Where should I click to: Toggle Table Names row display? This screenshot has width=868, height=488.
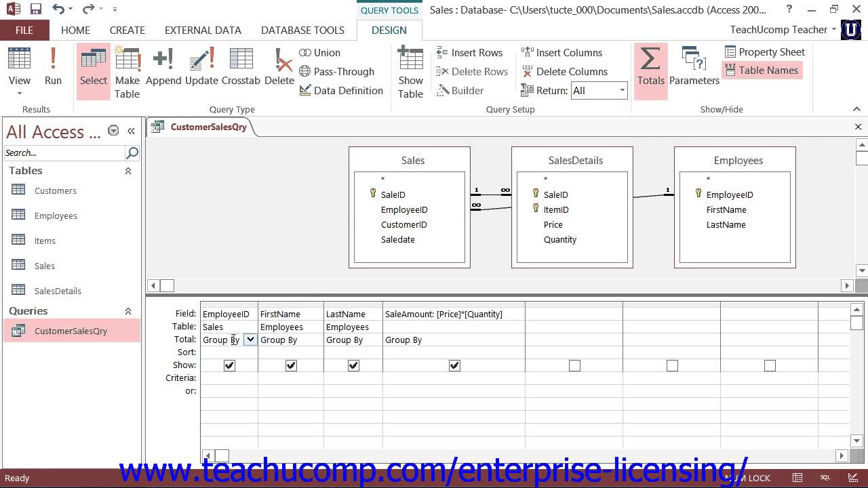pos(762,70)
